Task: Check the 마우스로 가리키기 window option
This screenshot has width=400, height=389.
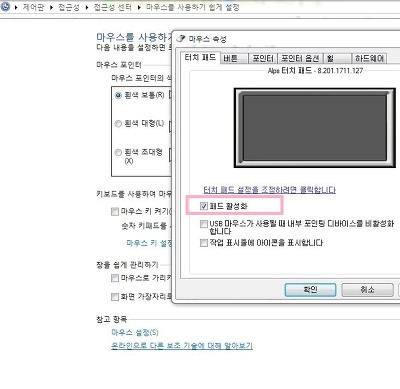Action: pos(115,278)
